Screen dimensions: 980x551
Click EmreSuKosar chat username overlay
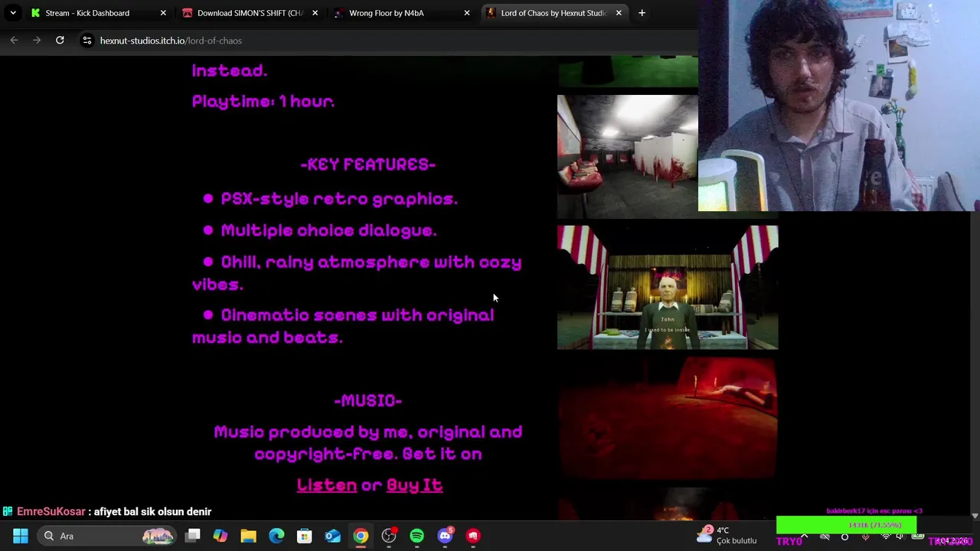[x=51, y=511]
